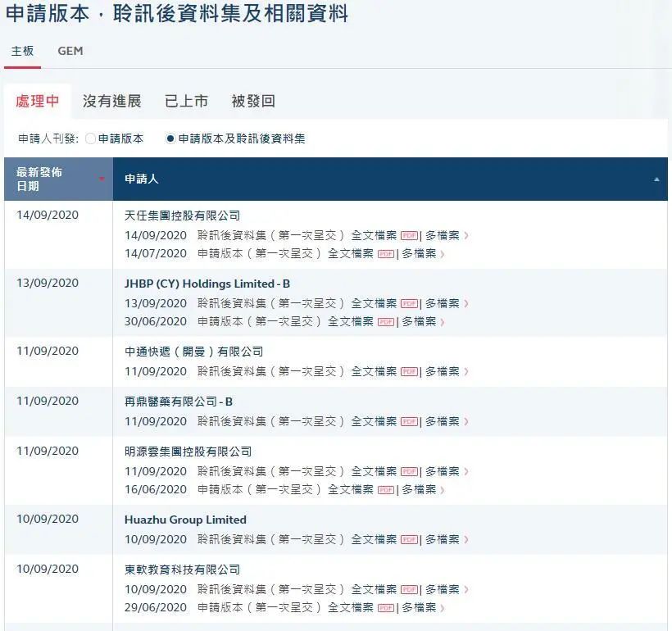Click the 申請人刊發 label
Screen dimensions: 672x631
[48, 138]
